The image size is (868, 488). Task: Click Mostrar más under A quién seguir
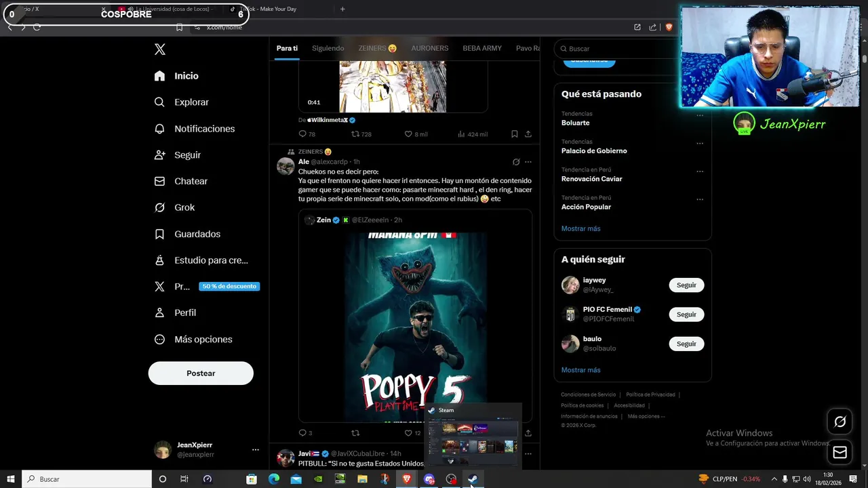(x=581, y=370)
